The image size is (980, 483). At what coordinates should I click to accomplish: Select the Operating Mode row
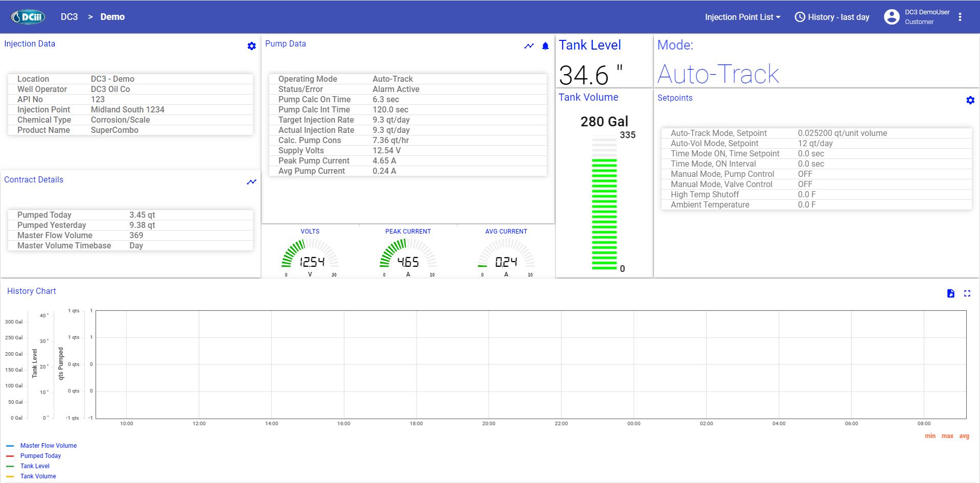[x=408, y=79]
